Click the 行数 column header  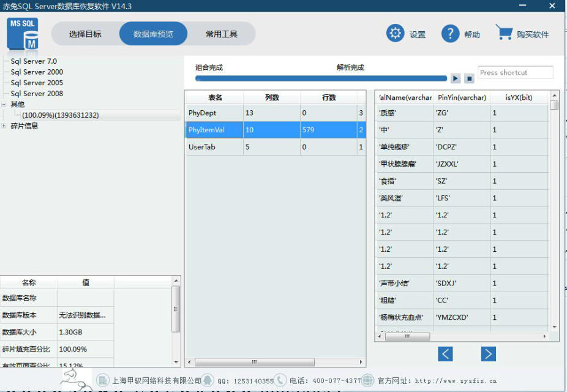pyautogui.click(x=329, y=97)
